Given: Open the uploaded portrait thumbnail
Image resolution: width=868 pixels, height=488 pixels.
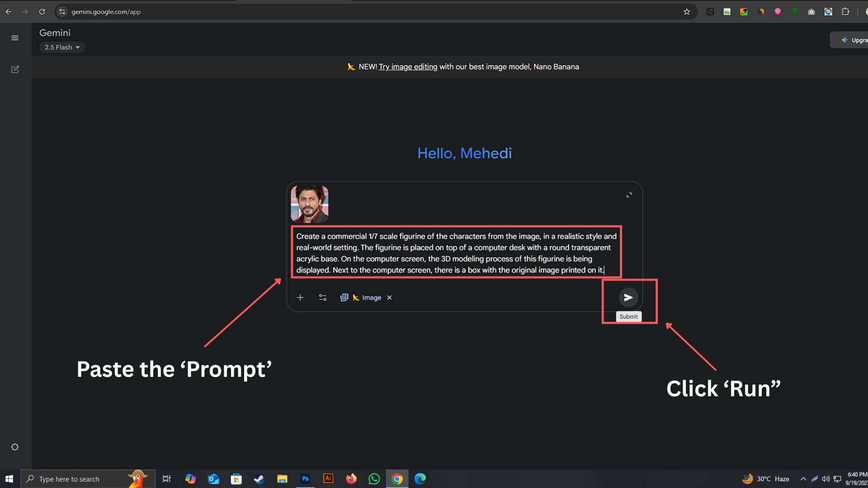Looking at the screenshot, I should click(x=310, y=204).
